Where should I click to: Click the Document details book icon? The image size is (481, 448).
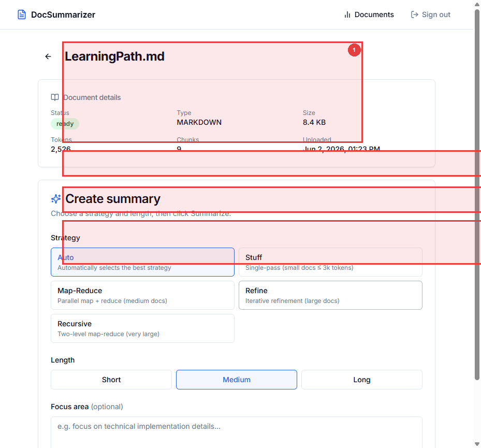[55, 97]
